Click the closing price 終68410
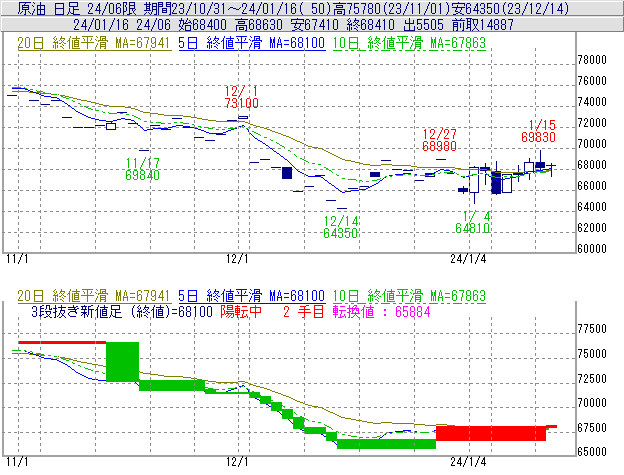Viewport: 624px width, 475px height. pyautogui.click(x=371, y=25)
